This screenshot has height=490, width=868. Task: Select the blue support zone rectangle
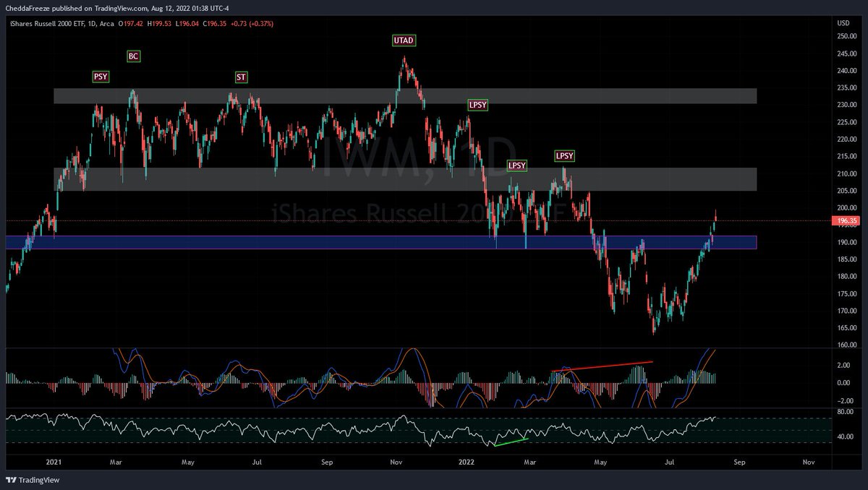click(x=381, y=242)
